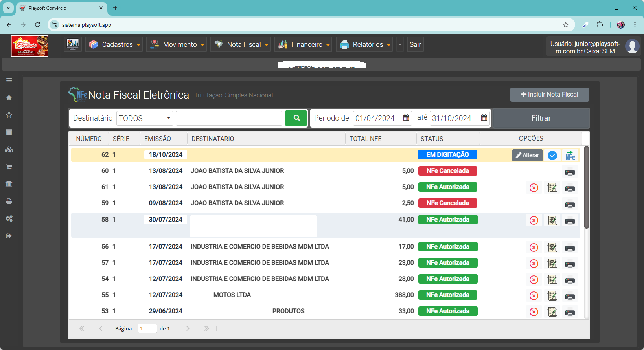Expand the Financeiro menu
The image size is (644, 350).
[303, 44]
